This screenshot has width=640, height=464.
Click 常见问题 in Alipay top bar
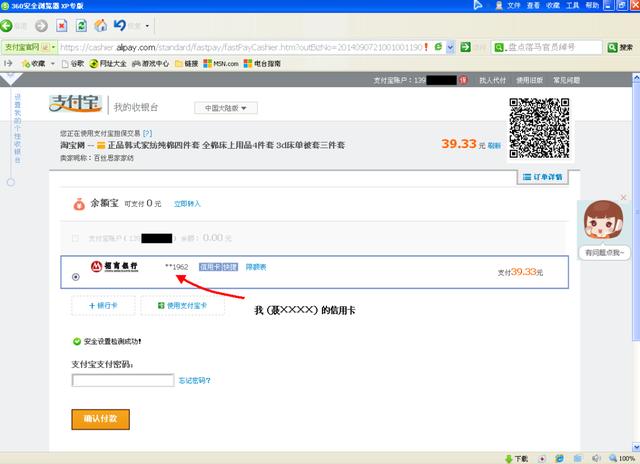[x=567, y=80]
